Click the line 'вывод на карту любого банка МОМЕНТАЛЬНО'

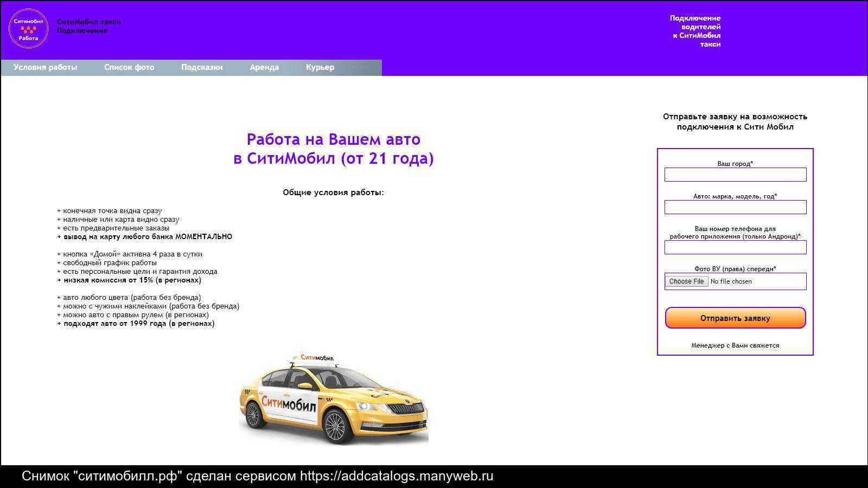pyautogui.click(x=148, y=237)
